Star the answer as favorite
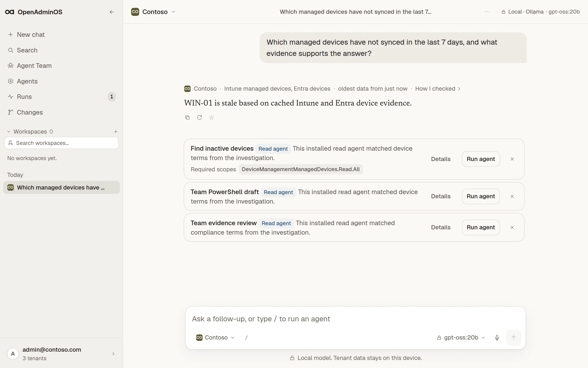 (x=211, y=118)
